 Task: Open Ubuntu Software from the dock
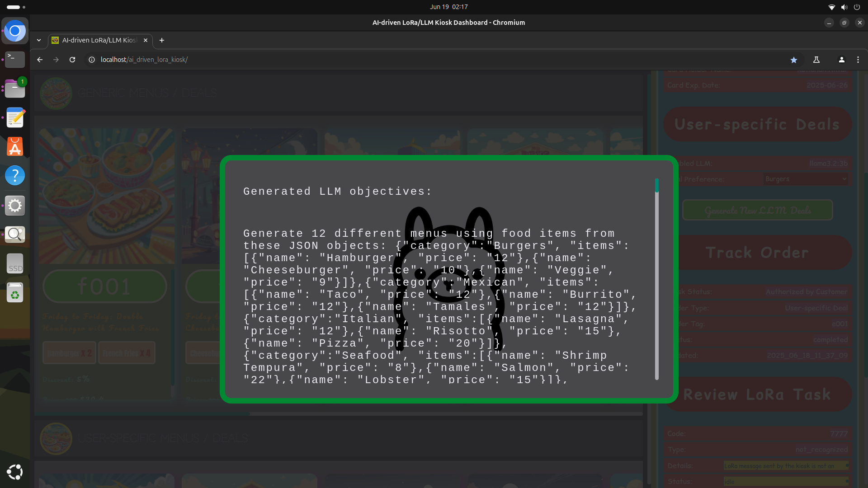15,147
